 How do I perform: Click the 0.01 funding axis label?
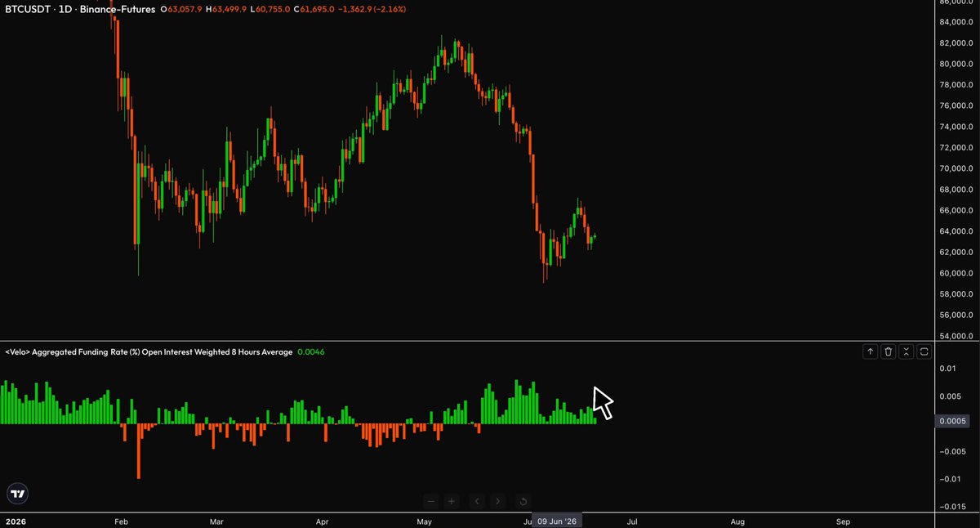click(947, 369)
